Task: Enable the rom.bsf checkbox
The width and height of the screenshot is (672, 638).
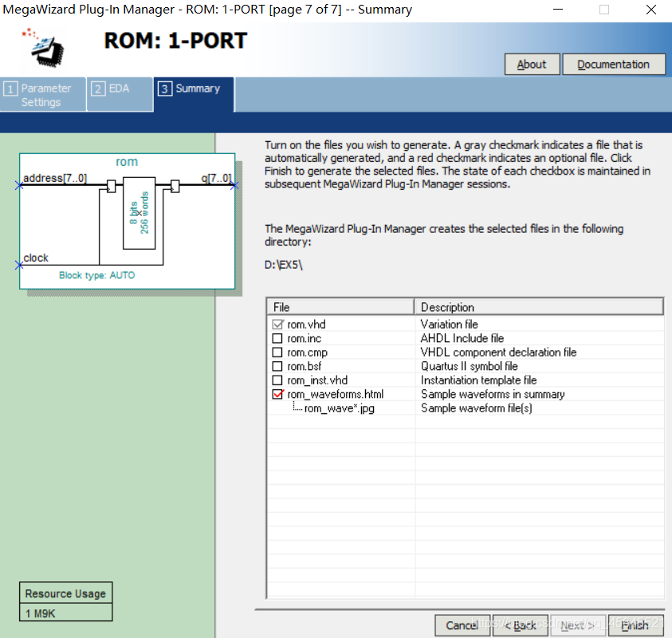Action: tap(277, 366)
